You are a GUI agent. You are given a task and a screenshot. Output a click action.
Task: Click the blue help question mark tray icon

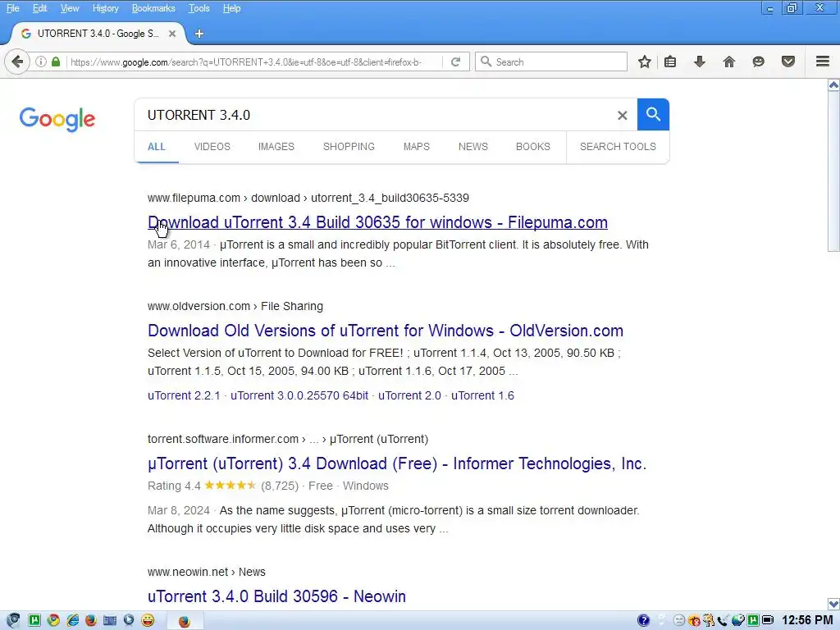643,620
